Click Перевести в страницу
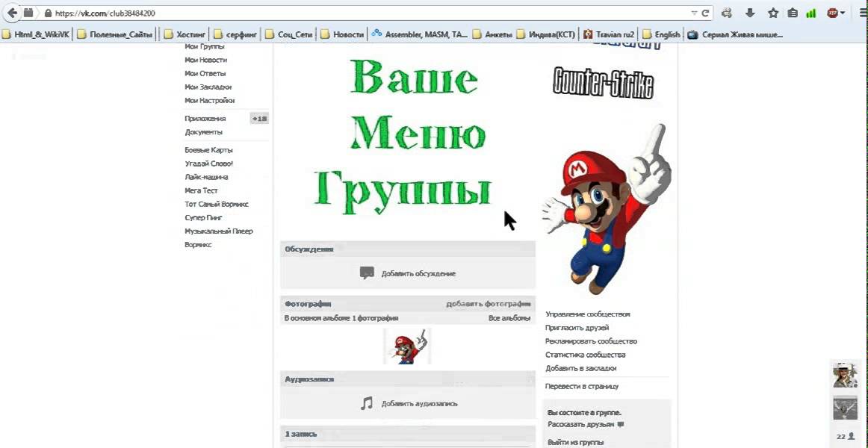868x448 pixels. [x=582, y=386]
